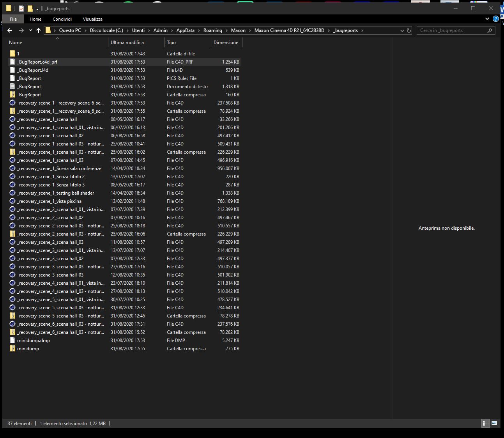
Task: Click the 956.007 KB size cell
Action: point(228,168)
